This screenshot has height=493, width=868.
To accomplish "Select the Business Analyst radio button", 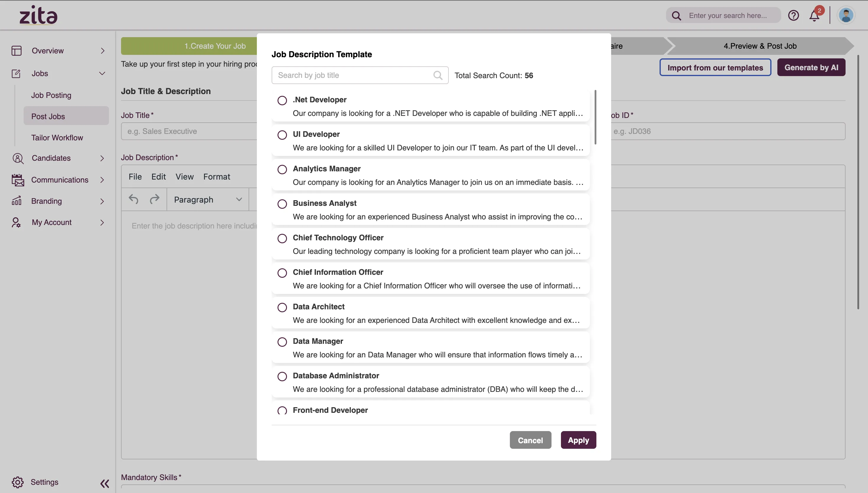I will [281, 204].
